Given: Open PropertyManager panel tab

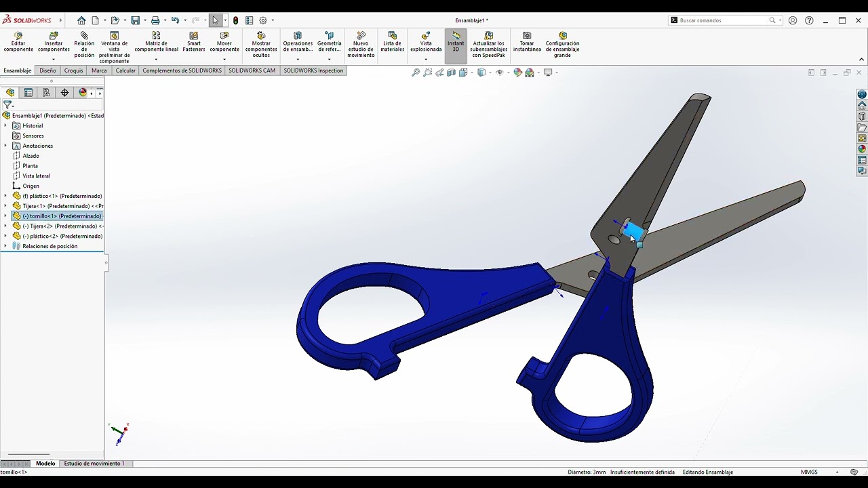Looking at the screenshot, I should pos(28,93).
